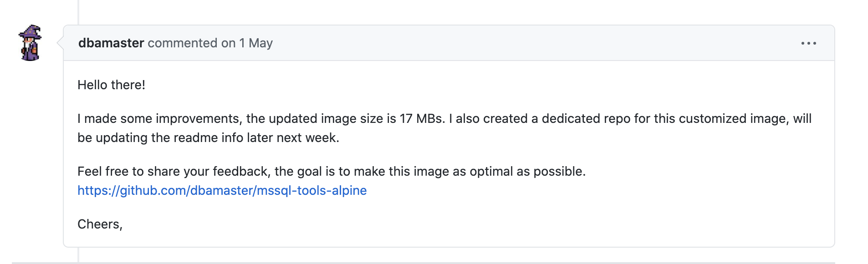Screen dimensions: 868x264
Task: Click the comment caret pointing toward the avatar
Action: (x=60, y=43)
